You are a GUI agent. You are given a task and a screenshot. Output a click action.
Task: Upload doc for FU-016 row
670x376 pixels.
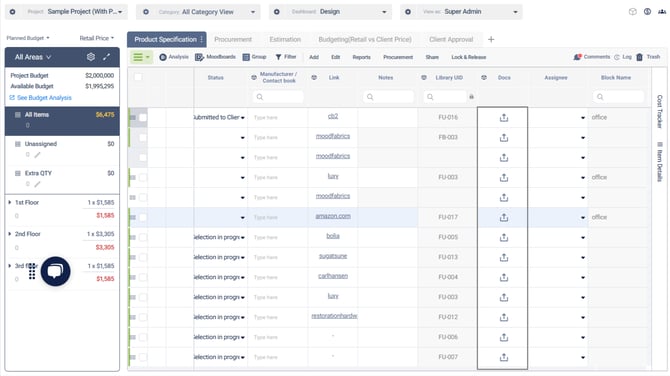[x=504, y=118]
